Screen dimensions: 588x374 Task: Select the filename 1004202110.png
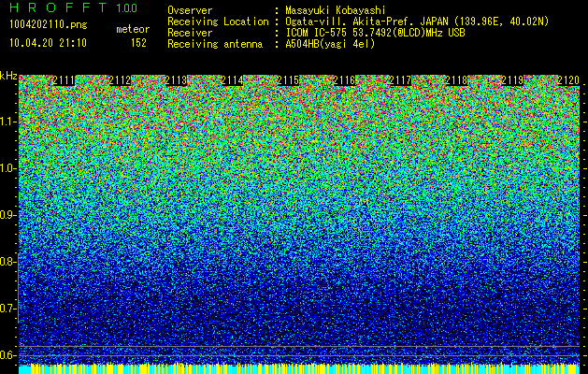(49, 25)
